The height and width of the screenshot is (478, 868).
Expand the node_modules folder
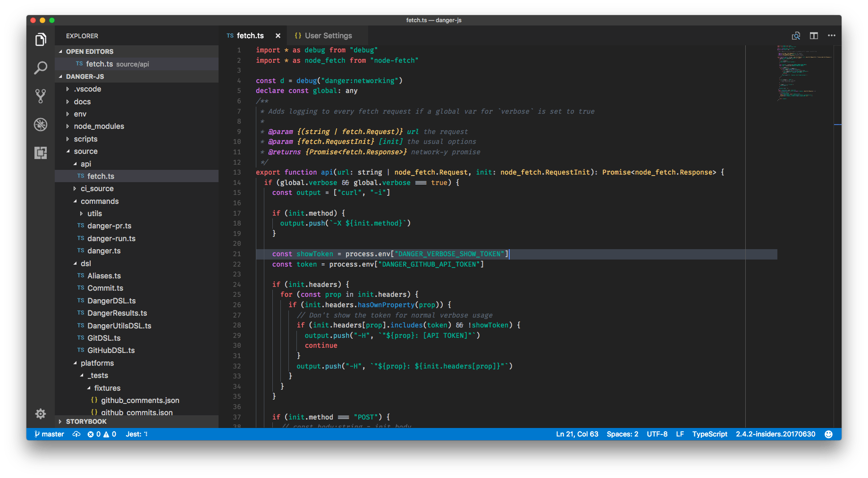pyautogui.click(x=99, y=126)
